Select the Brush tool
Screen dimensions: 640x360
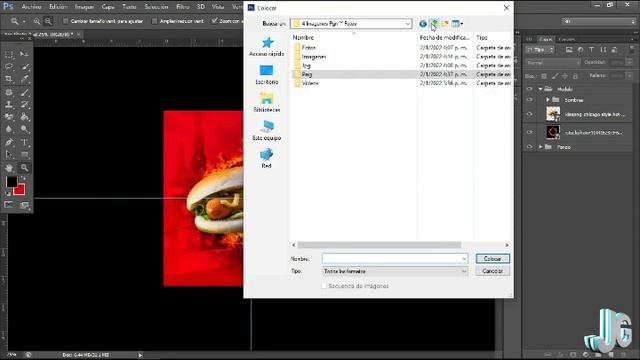pos(24,93)
